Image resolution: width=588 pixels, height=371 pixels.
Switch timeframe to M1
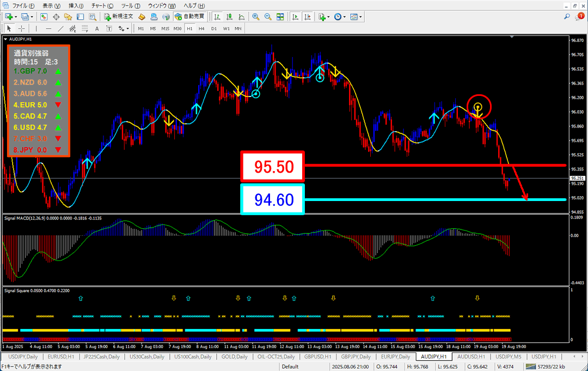[x=140, y=28]
